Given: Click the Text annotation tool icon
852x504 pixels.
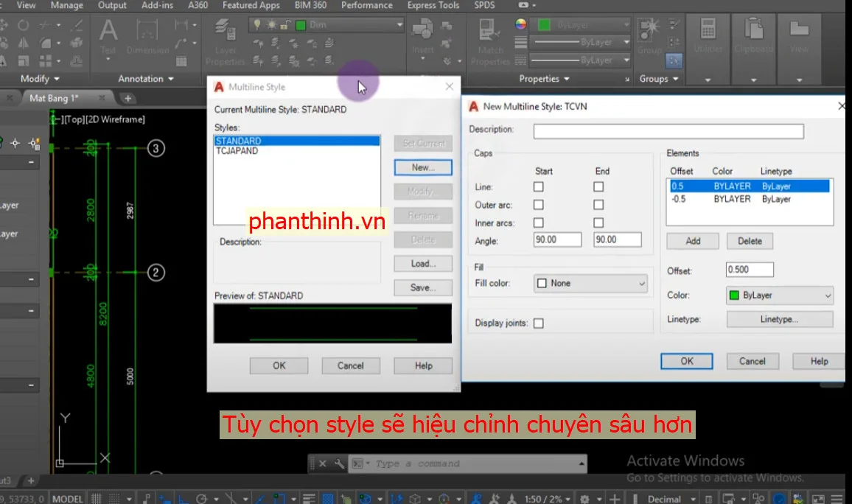Looking at the screenshot, I should (108, 30).
